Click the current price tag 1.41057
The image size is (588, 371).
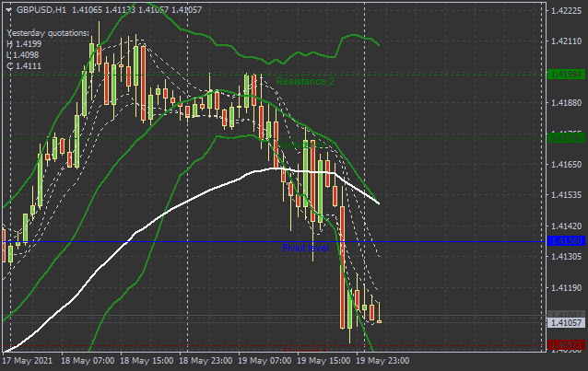point(566,322)
